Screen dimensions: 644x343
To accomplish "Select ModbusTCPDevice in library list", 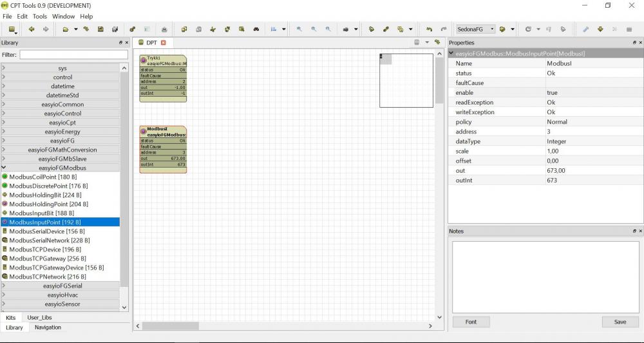I will click(x=44, y=250).
